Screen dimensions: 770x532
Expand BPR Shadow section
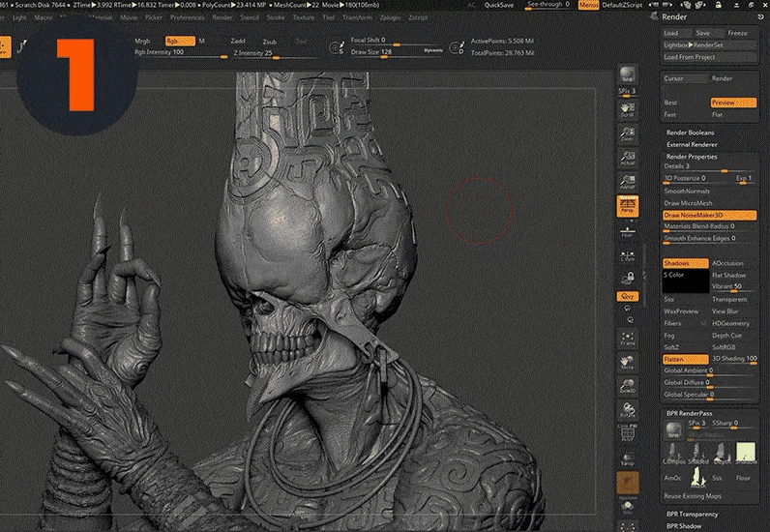point(684,526)
